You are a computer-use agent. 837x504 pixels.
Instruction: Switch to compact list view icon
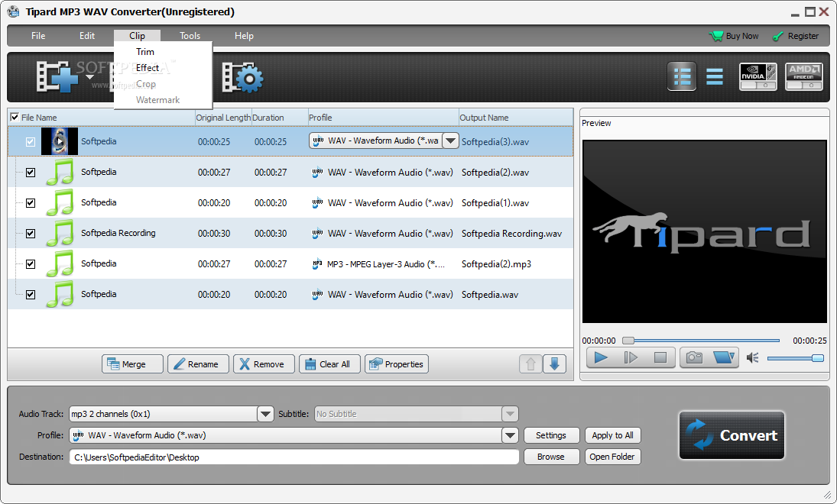click(714, 77)
